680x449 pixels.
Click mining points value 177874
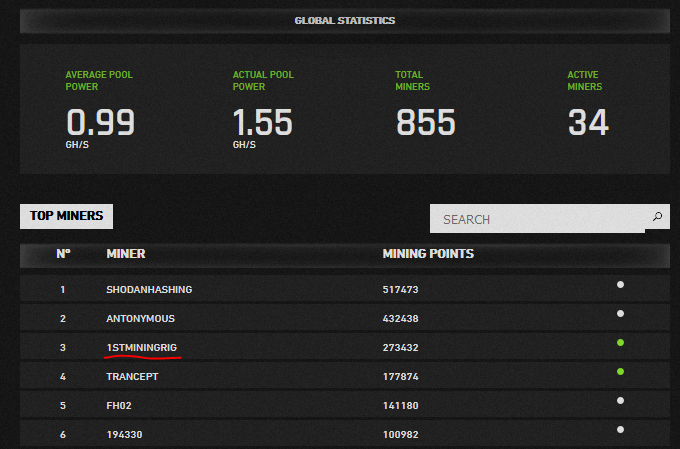click(400, 377)
